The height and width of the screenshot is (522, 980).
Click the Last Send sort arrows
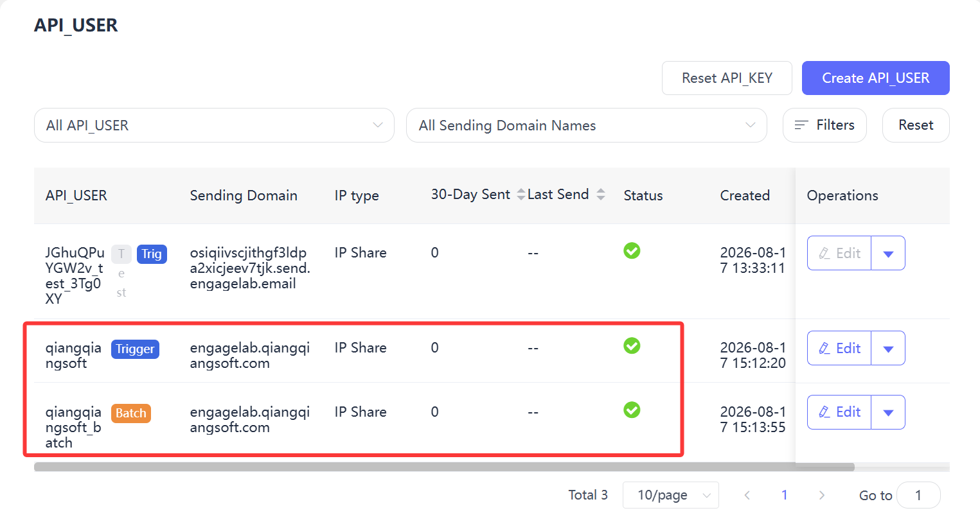pyautogui.click(x=601, y=195)
